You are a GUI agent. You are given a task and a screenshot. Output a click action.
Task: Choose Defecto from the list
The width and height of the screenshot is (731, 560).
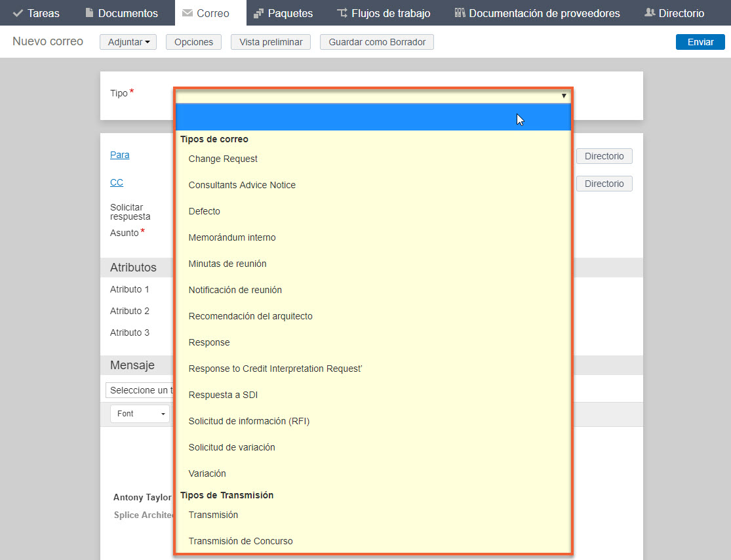coord(373,211)
